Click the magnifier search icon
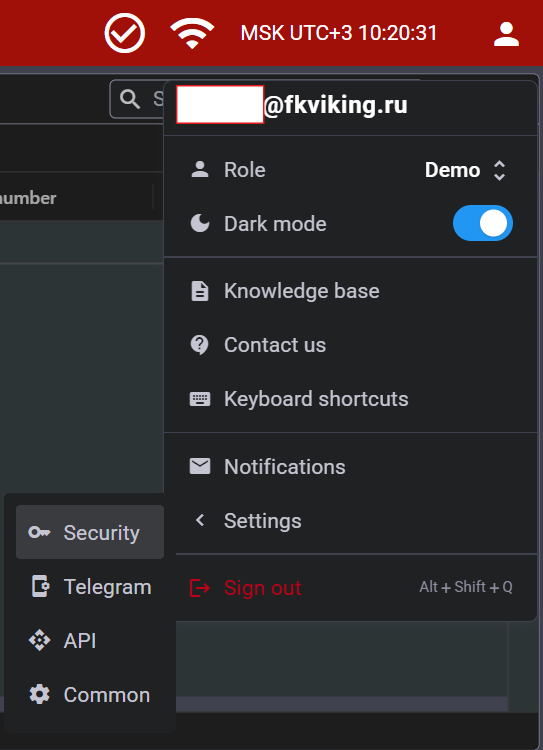The width and height of the screenshot is (543, 750). 130,99
